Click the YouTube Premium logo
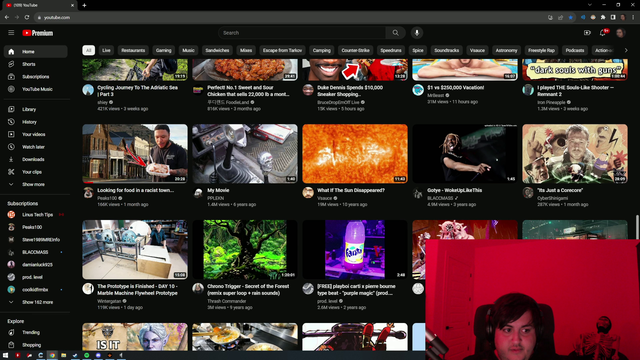 tap(38, 33)
